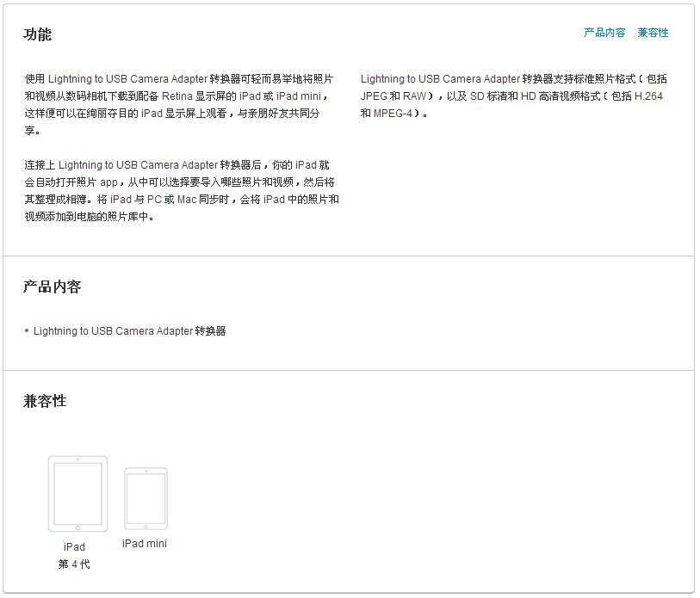Click the 功能 section heading

pyautogui.click(x=38, y=34)
